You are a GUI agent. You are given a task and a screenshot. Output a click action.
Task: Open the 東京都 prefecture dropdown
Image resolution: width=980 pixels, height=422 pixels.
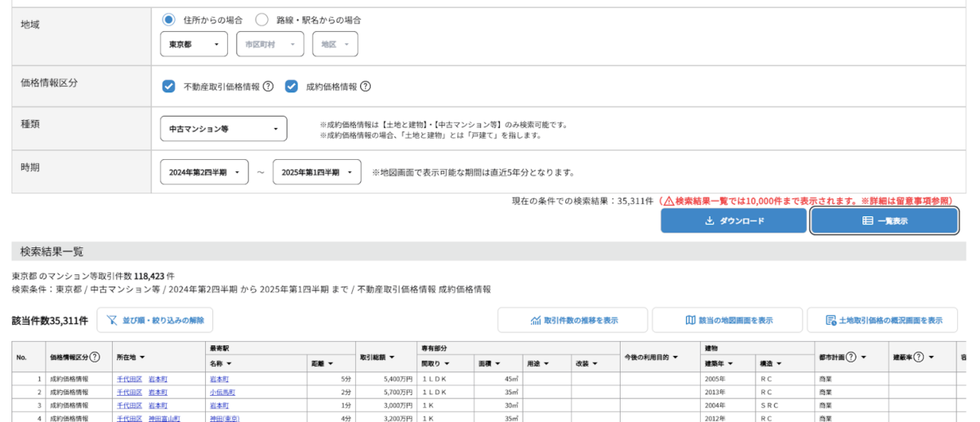[194, 44]
